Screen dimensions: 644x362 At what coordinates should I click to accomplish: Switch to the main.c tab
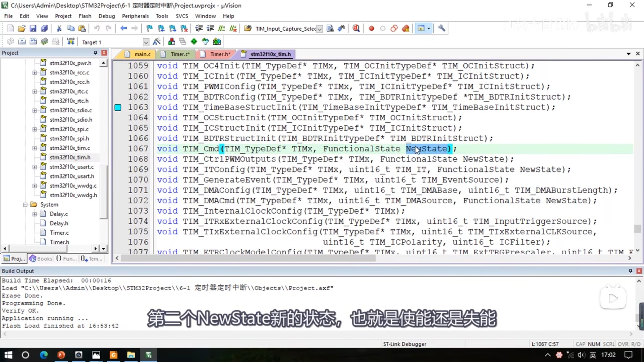pyautogui.click(x=142, y=54)
